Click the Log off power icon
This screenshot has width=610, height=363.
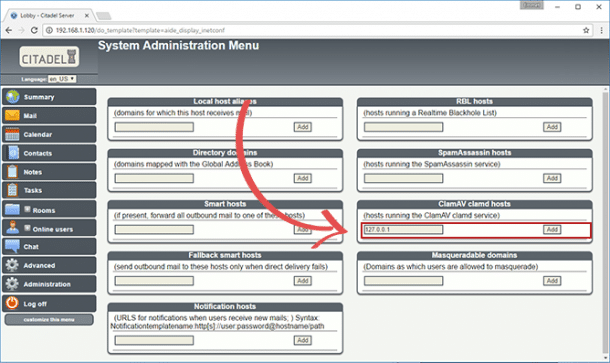click(12, 303)
